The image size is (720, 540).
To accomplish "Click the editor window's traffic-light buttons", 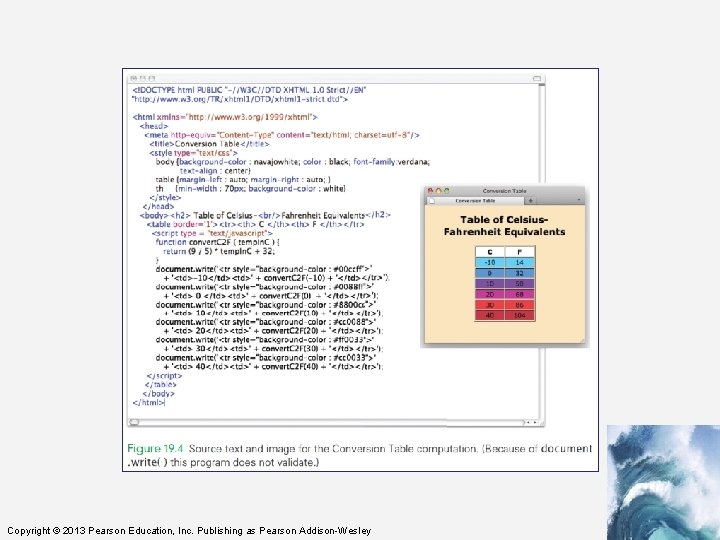I will [142, 79].
